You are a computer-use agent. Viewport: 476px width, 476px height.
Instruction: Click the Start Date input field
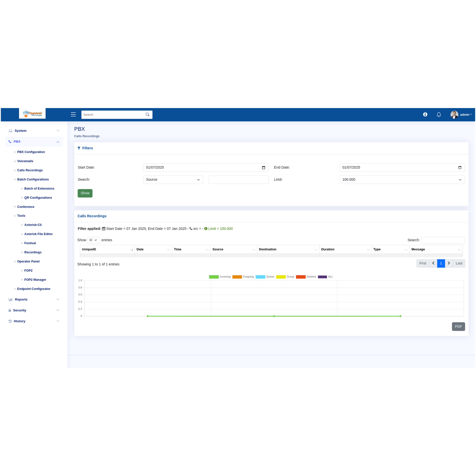[206, 168]
